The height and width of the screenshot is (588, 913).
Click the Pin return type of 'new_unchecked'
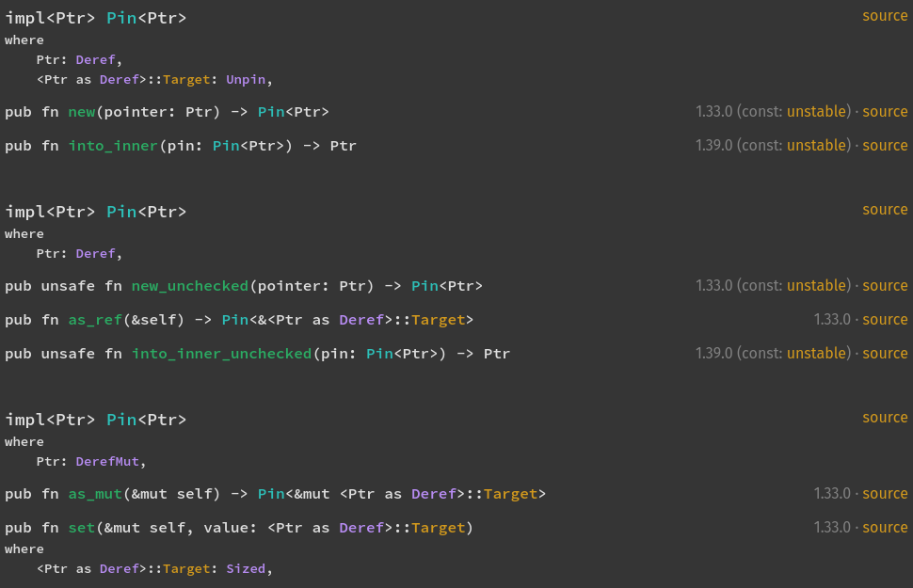(x=426, y=286)
